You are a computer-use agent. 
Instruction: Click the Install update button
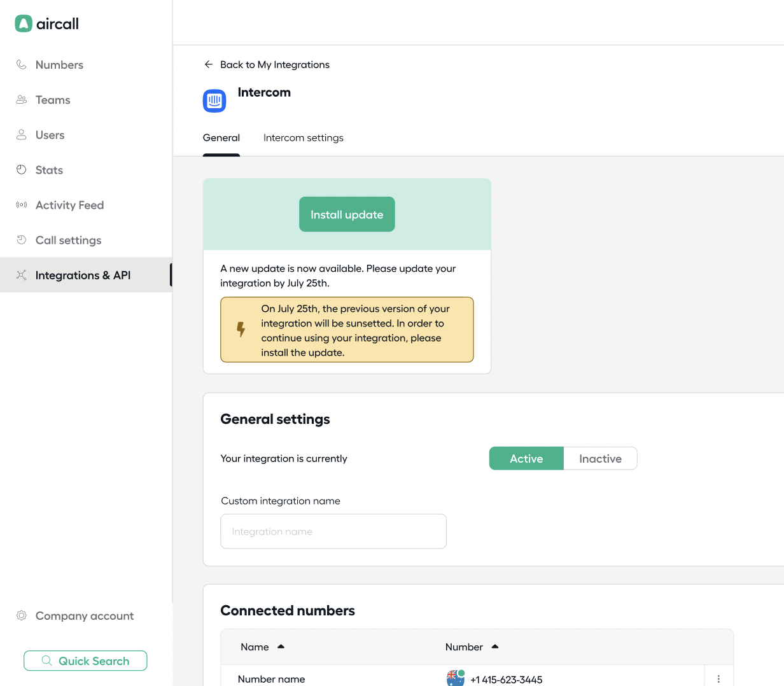[347, 214]
